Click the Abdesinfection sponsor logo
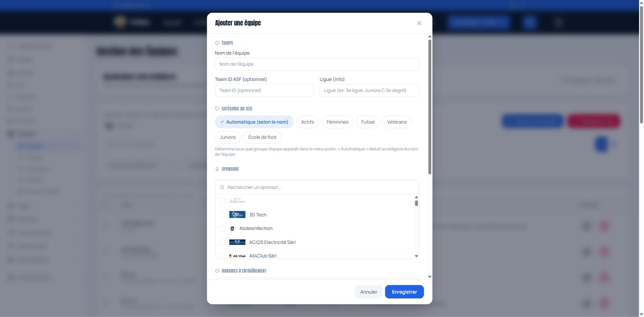This screenshot has height=317, width=644. click(232, 229)
